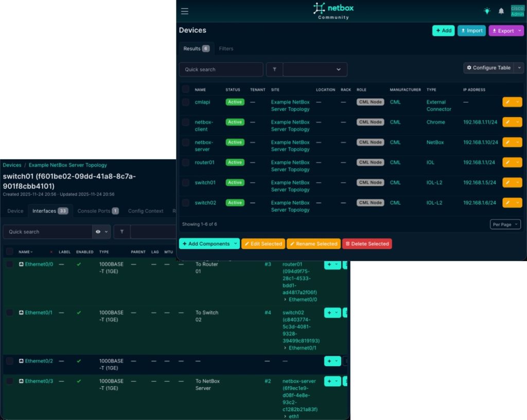Switch to the Filters tab

click(226, 48)
